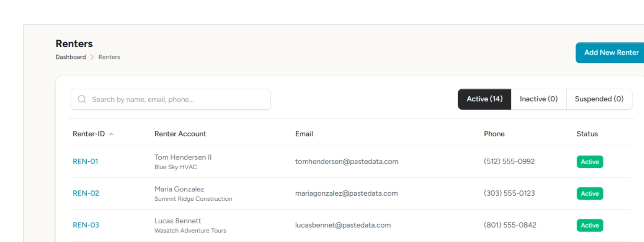Click the Add New Renter button
The width and height of the screenshot is (644, 242).
click(611, 52)
